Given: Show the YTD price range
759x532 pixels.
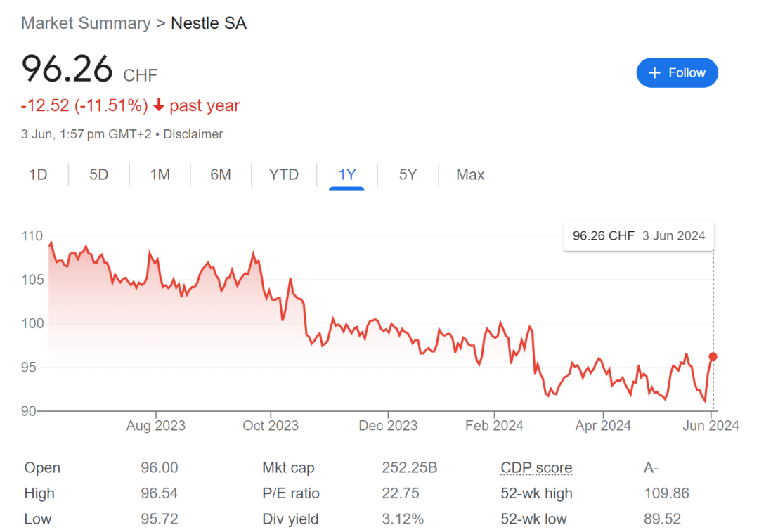Looking at the screenshot, I should coord(284,175).
